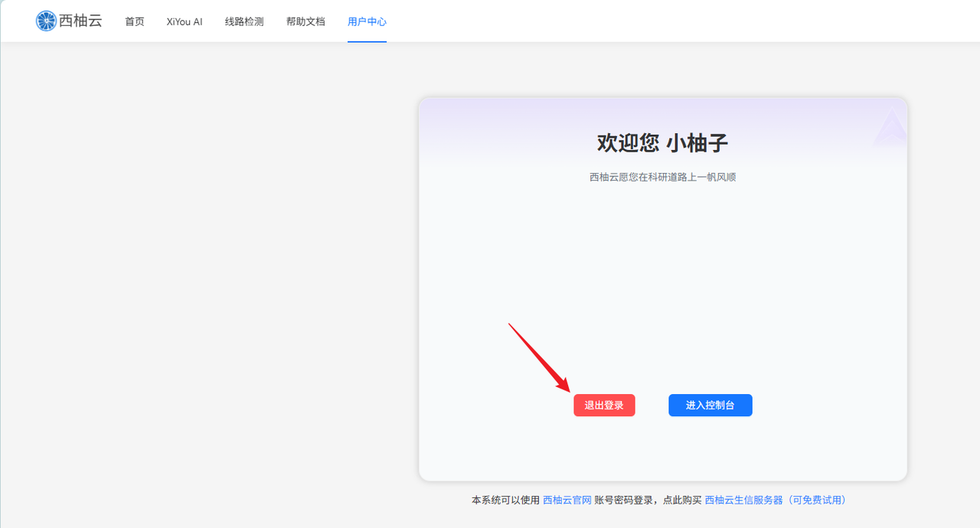Open the XiYou AI menu item
The width and height of the screenshot is (980, 528).
pyautogui.click(x=185, y=21)
